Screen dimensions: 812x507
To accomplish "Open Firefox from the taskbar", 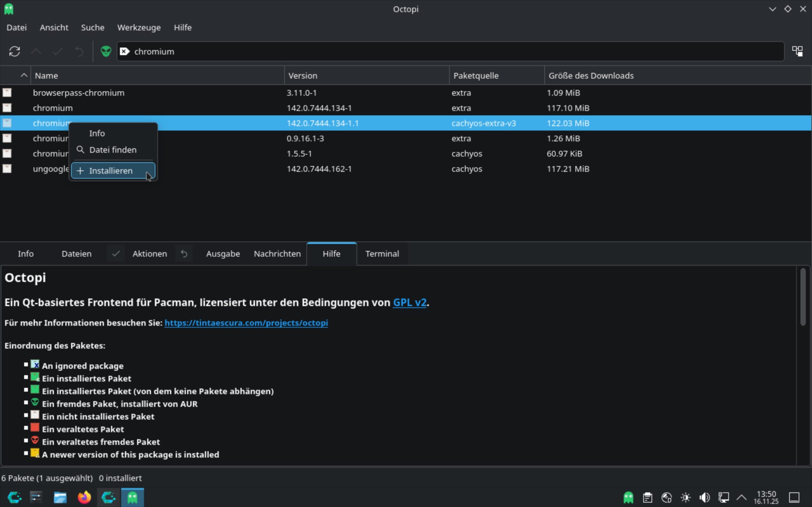I will click(x=84, y=497).
